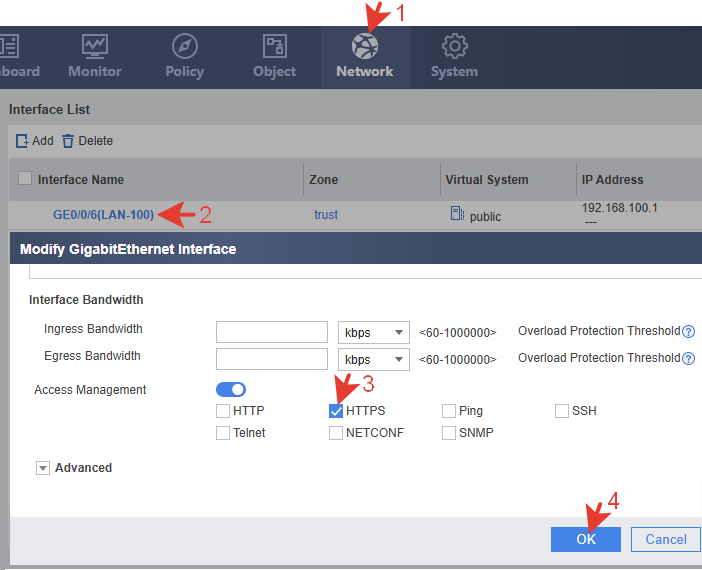This screenshot has width=702, height=570.
Task: Enable the SSH checkbox
Action: pyautogui.click(x=562, y=411)
